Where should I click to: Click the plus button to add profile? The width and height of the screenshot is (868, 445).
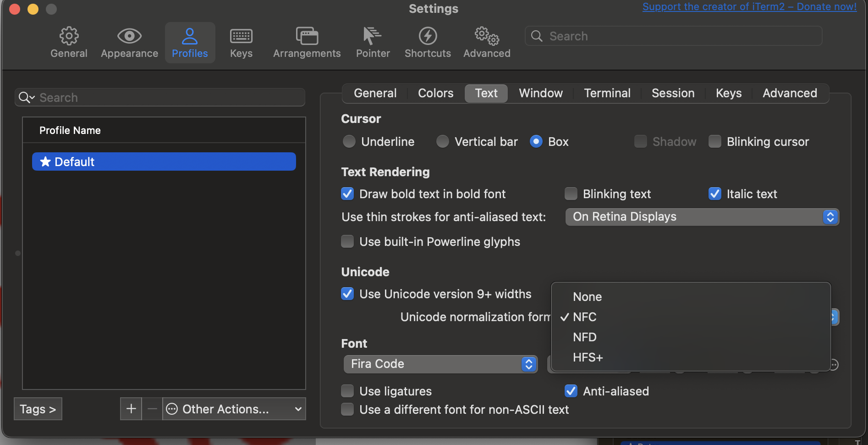click(x=131, y=409)
